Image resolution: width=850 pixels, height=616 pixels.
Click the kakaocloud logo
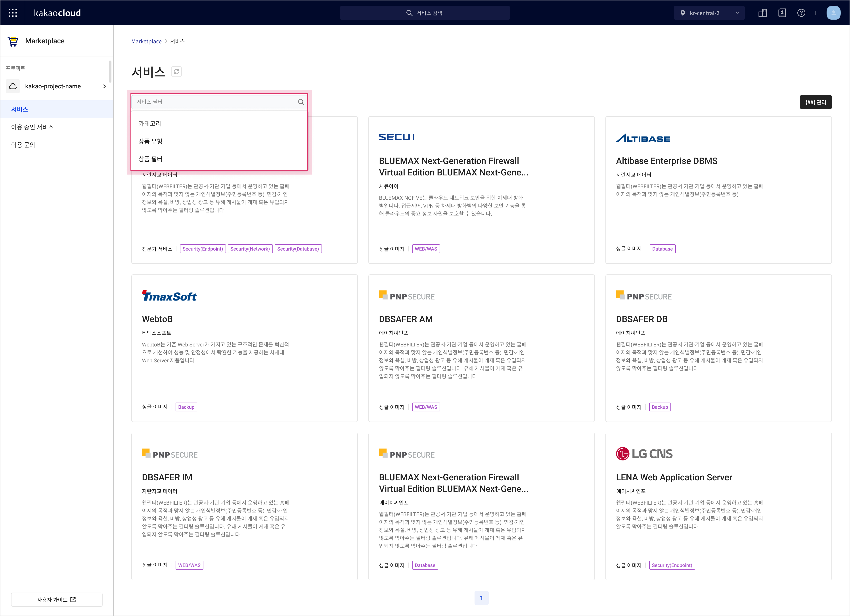(57, 13)
